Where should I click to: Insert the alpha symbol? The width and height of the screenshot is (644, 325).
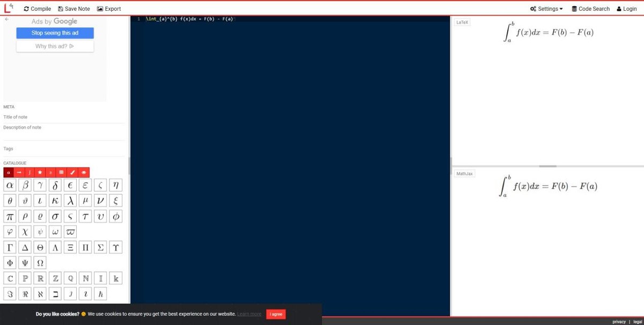(x=10, y=186)
